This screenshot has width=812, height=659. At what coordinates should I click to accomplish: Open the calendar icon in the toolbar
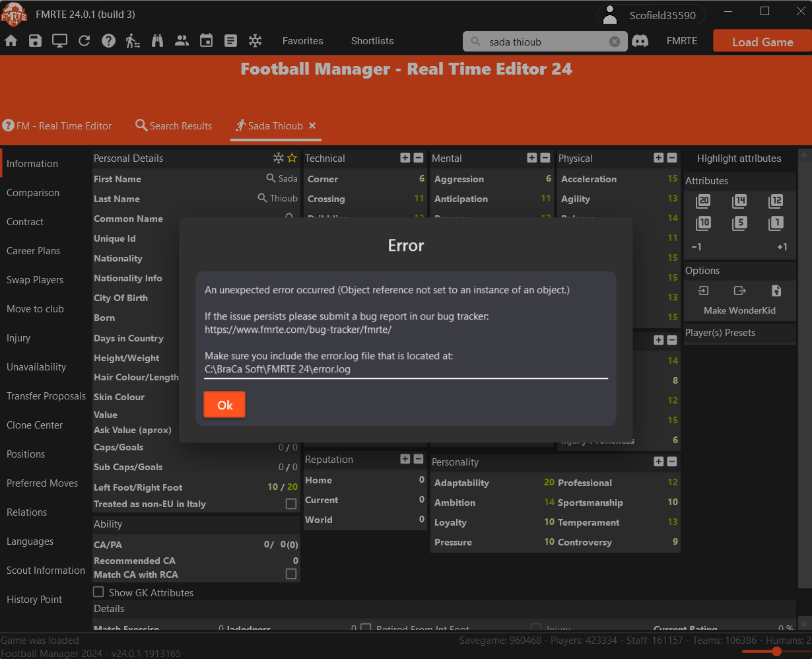(206, 40)
